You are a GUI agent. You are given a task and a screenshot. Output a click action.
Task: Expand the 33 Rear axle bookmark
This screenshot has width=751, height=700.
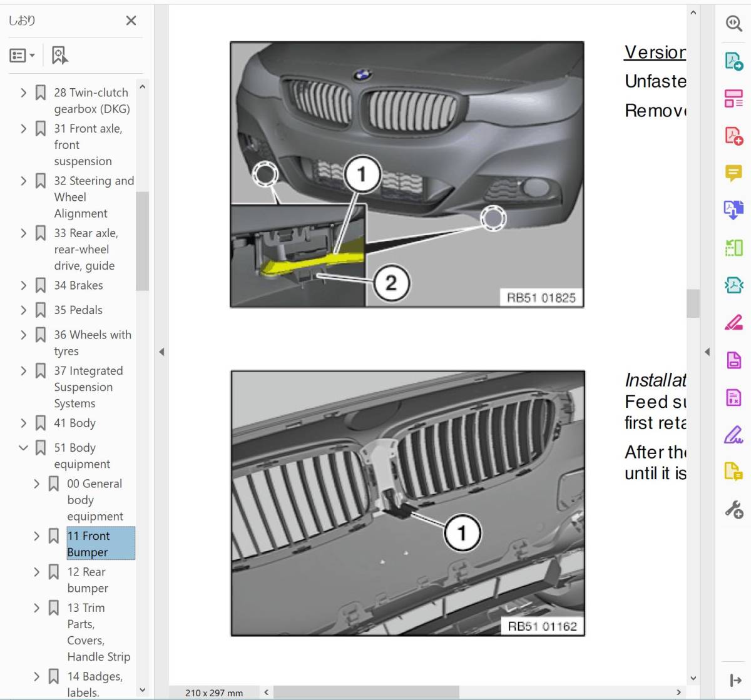[23, 233]
